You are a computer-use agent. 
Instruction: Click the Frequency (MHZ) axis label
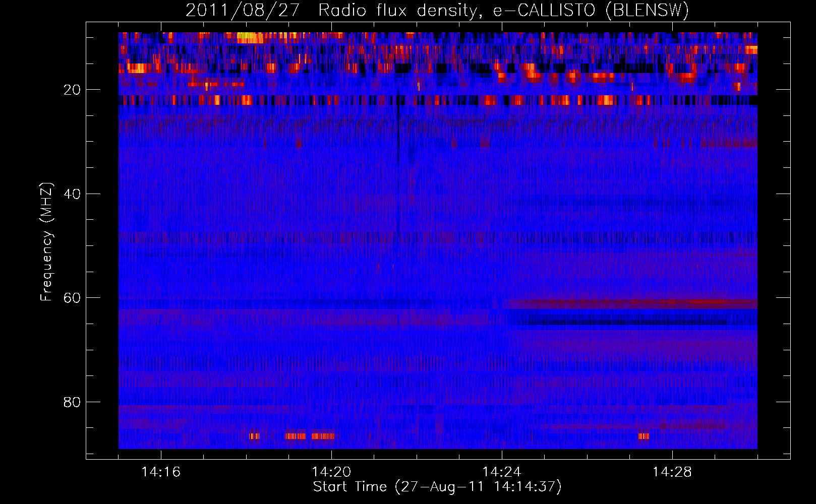pyautogui.click(x=46, y=242)
